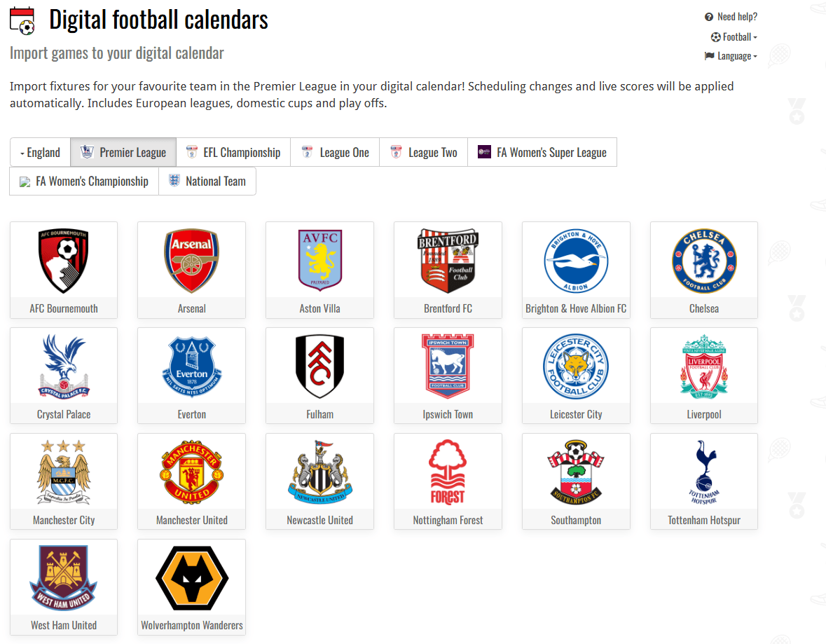826x644 pixels.
Task: Click the Newcastle United team card
Action: 319,481
